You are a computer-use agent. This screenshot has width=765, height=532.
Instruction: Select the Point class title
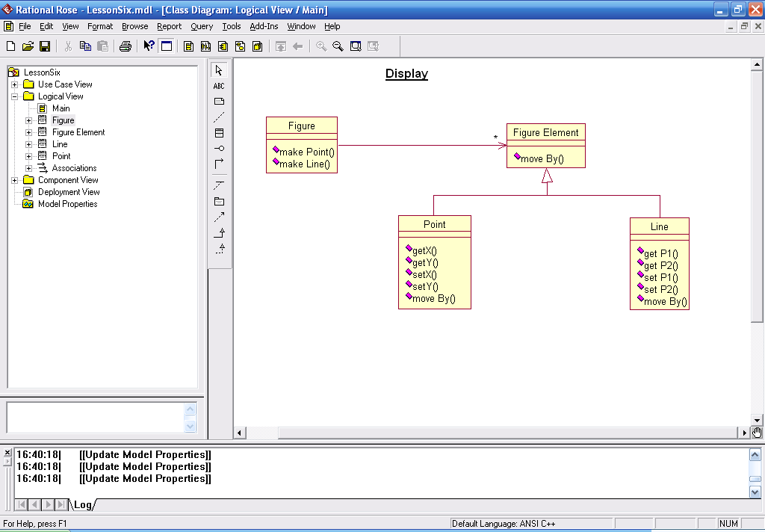(x=434, y=224)
